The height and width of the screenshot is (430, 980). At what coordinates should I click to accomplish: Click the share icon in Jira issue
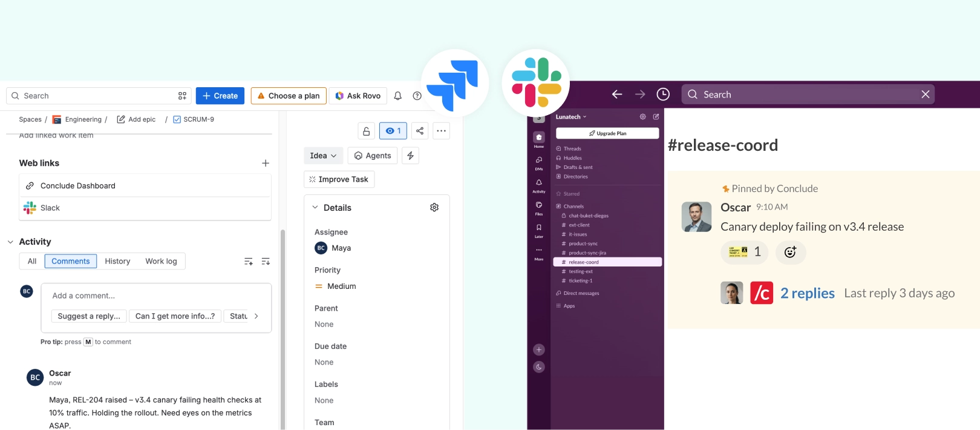420,131
